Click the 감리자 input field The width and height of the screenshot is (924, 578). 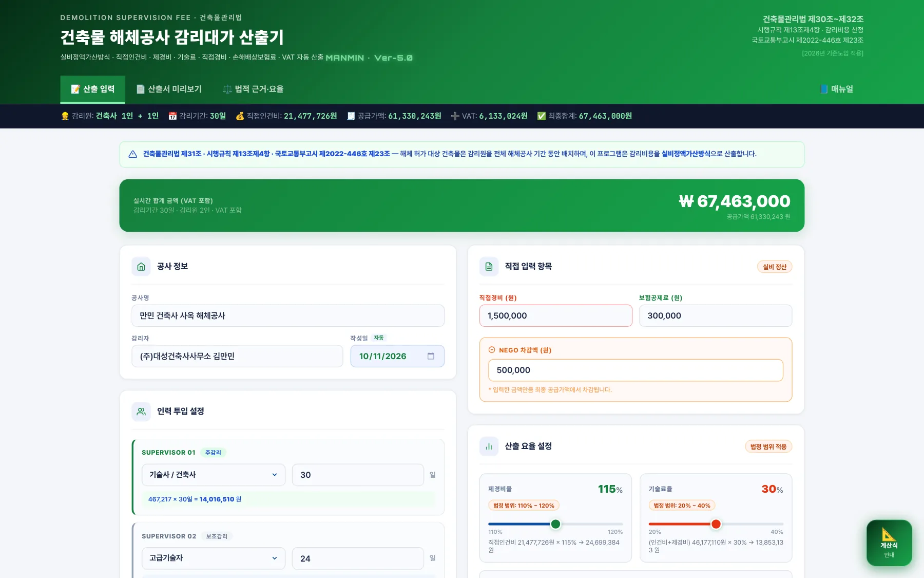tap(237, 356)
